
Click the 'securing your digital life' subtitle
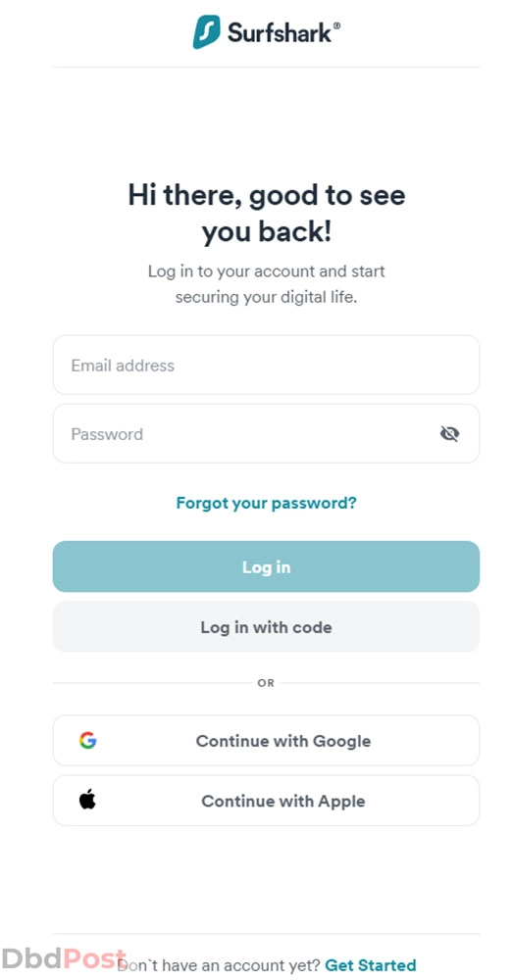266,297
